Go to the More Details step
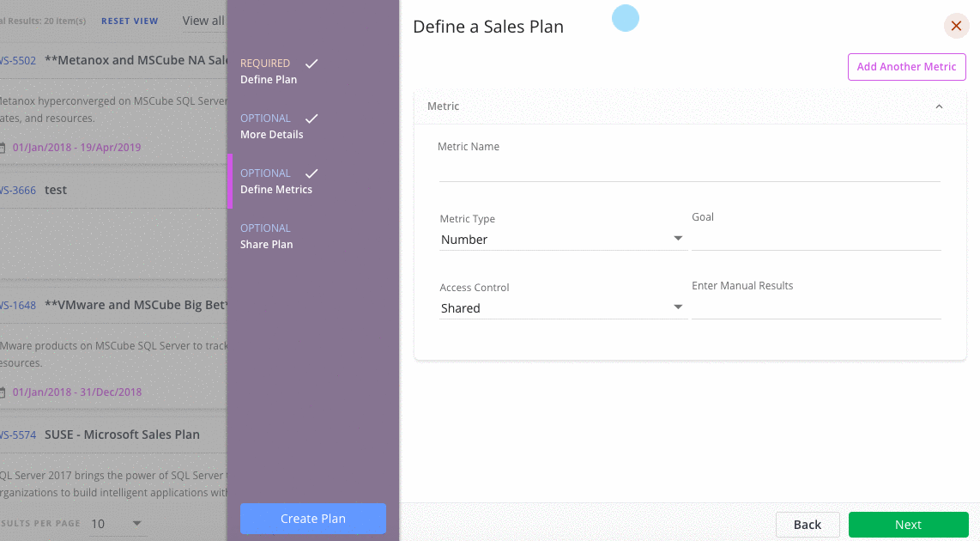This screenshot has height=541, width=980. [272, 135]
